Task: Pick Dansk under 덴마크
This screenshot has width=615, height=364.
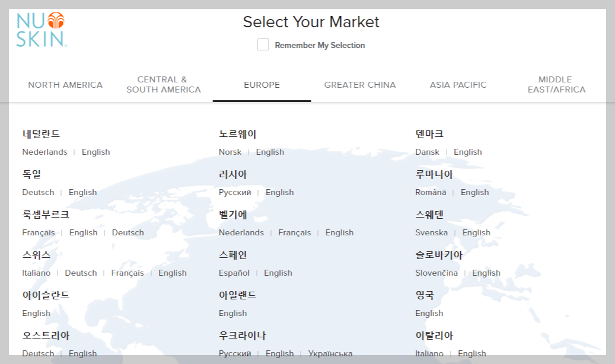Action: (427, 152)
